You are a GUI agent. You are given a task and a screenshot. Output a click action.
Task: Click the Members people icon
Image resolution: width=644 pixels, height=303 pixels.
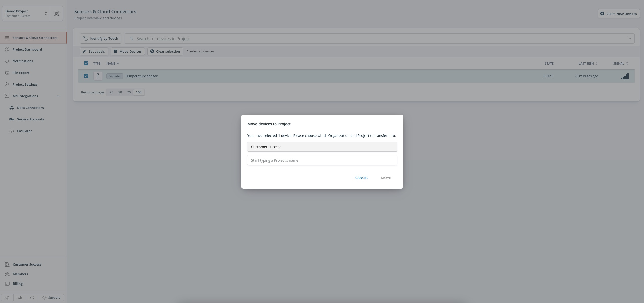click(x=7, y=274)
